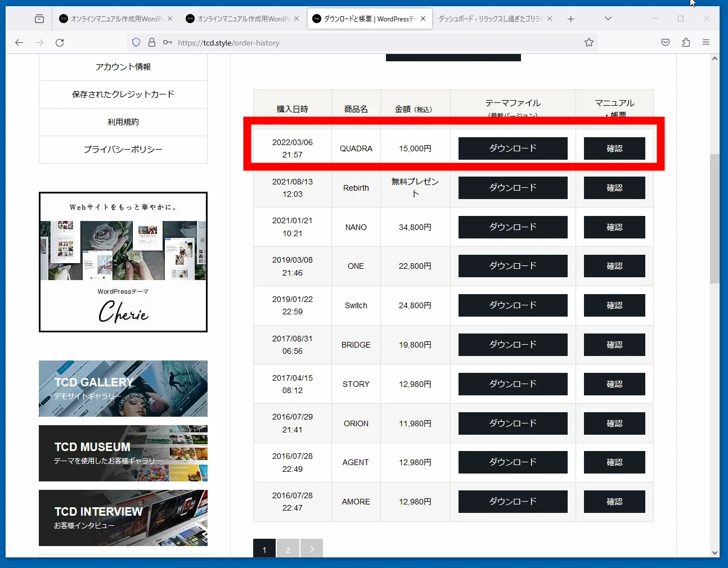Open new tab with plus button
Viewport: 728px width, 568px height.
(x=570, y=19)
